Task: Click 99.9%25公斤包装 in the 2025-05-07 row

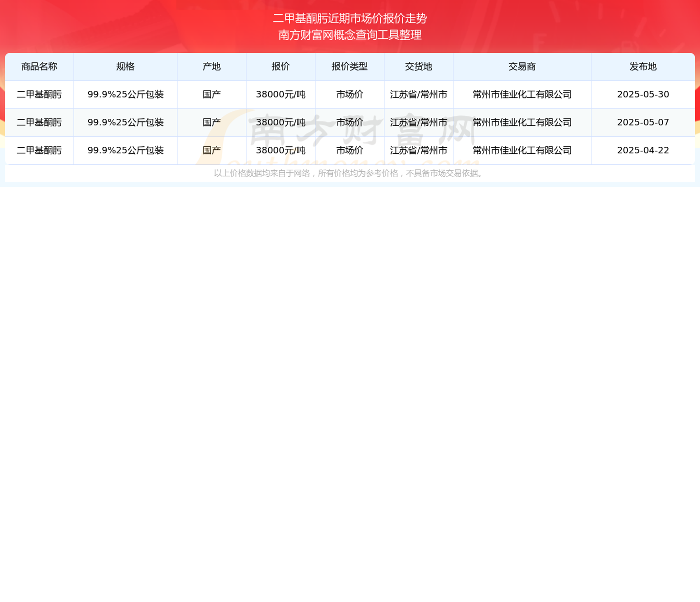Action: pyautogui.click(x=125, y=122)
